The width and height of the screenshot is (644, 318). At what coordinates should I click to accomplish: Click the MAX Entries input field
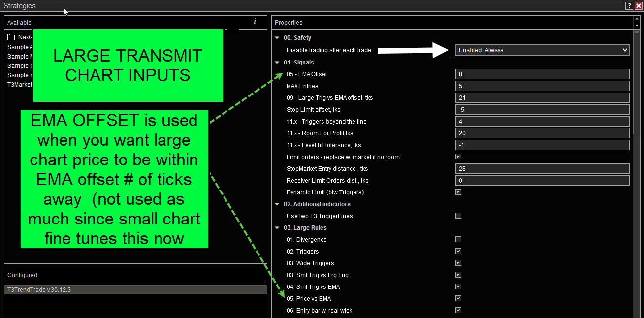coord(542,86)
